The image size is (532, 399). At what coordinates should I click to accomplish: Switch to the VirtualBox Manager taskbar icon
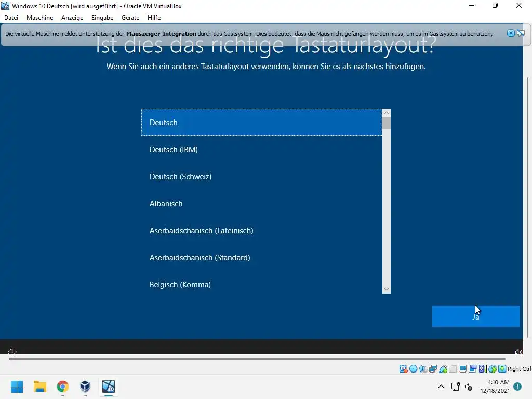tap(85, 387)
